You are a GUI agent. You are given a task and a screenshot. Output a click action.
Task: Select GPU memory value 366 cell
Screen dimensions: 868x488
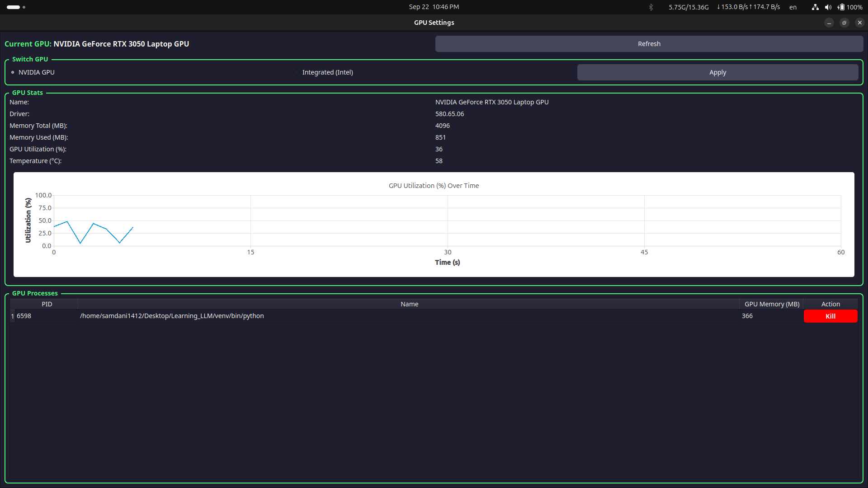[771, 316]
